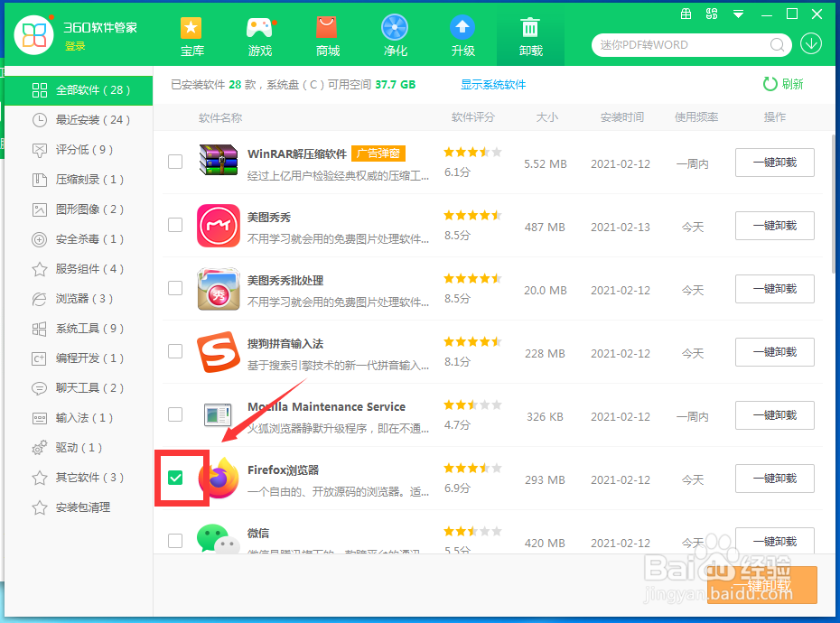Select 系统工具 (9) category

(79, 329)
